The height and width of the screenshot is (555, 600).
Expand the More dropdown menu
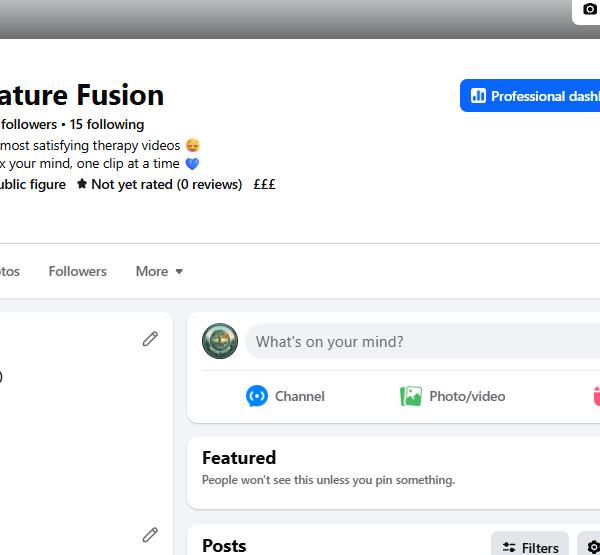click(159, 271)
